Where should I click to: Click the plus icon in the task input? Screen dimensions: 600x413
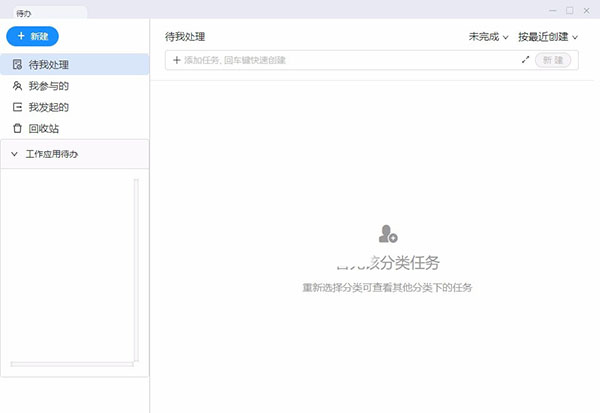click(x=176, y=60)
